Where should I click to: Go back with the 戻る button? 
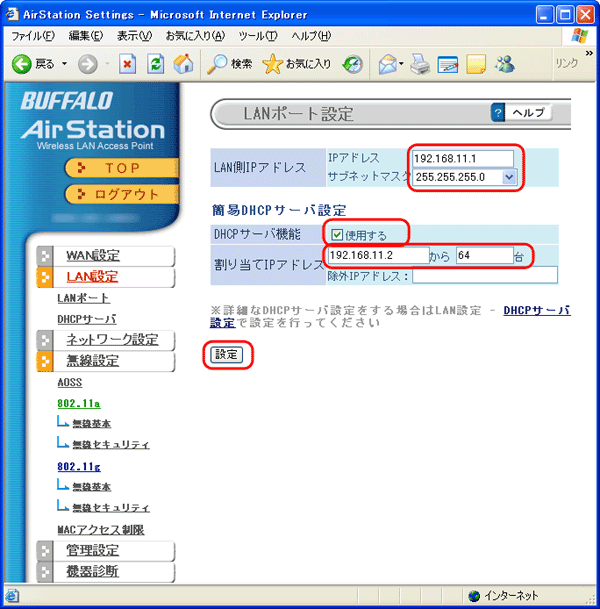pos(33,64)
